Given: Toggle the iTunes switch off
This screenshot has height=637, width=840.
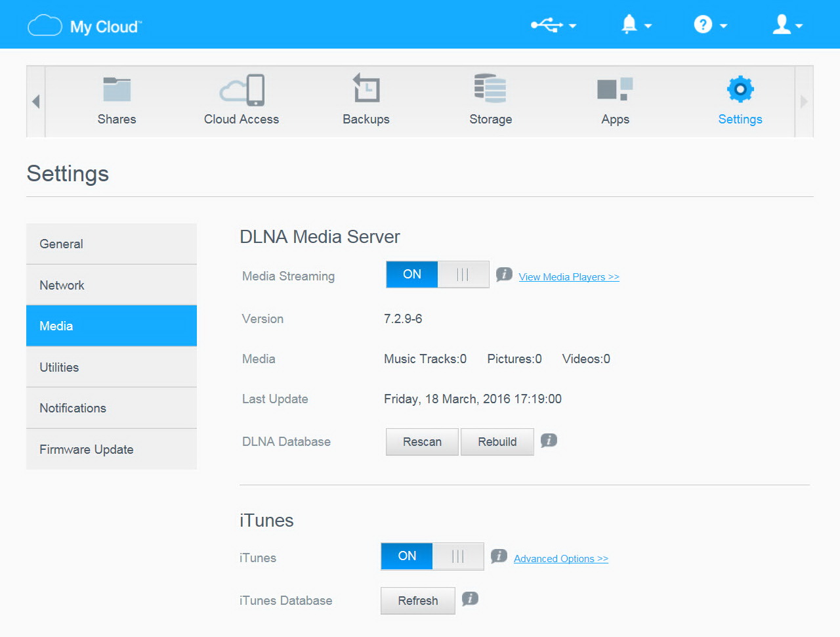Looking at the screenshot, I should click(432, 556).
